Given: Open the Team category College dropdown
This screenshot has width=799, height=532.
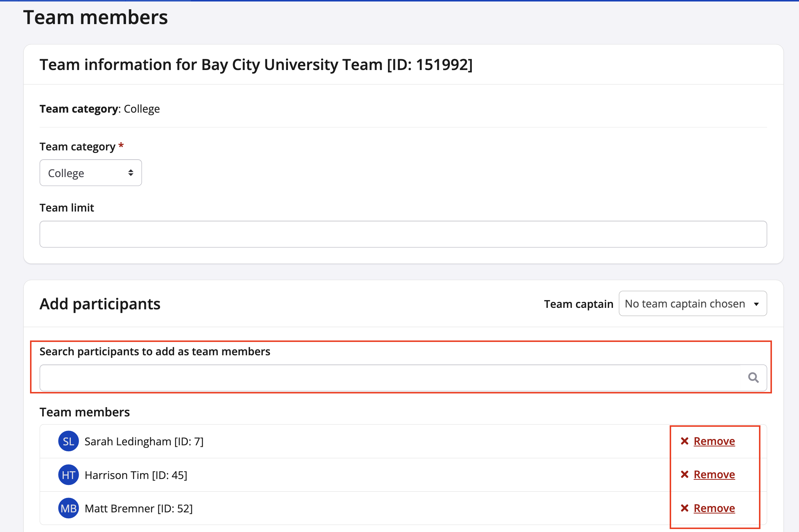Looking at the screenshot, I should tap(90, 173).
